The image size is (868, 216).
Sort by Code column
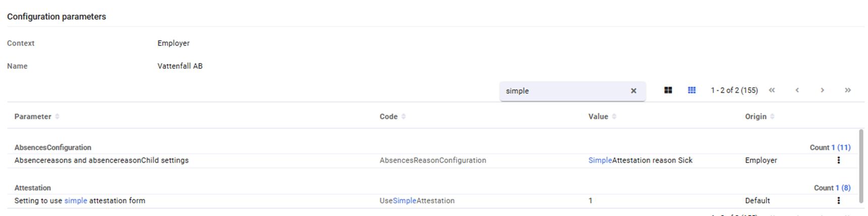[x=403, y=116]
